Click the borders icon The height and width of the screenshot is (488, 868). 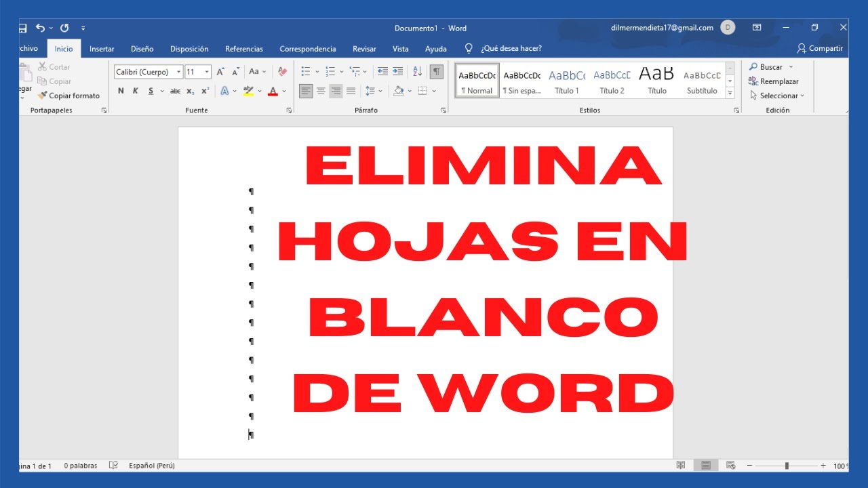422,91
